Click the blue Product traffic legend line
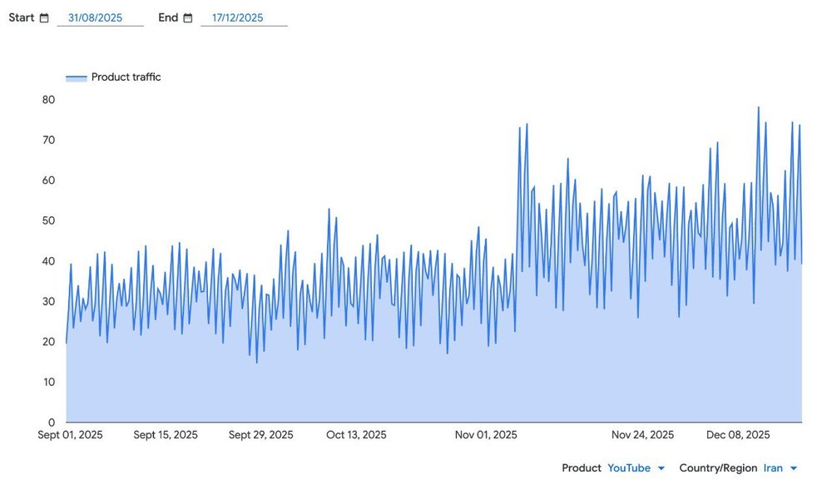Image resolution: width=832 pixels, height=504 pixels. pos(77,77)
